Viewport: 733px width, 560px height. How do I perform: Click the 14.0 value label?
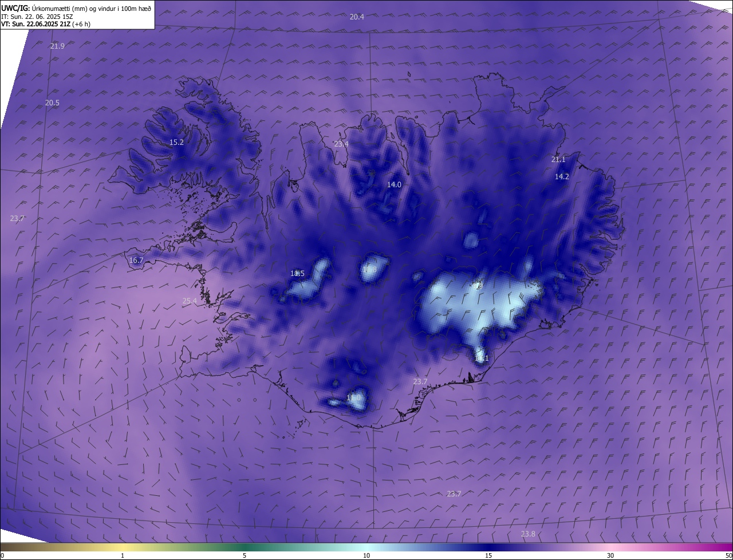[x=394, y=184]
